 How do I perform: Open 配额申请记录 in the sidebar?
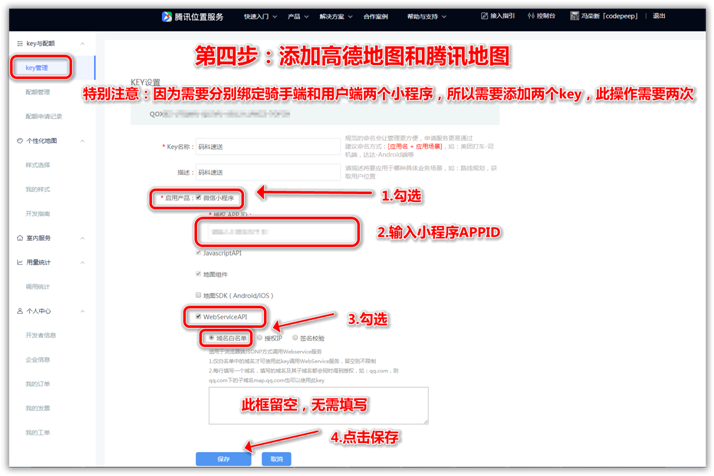tap(44, 117)
